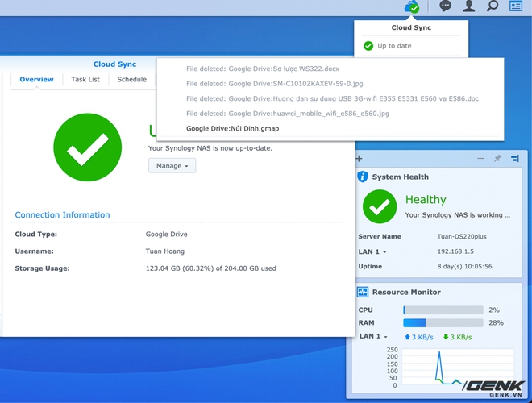Select entry 'Google Drive:Núi Dinh.gmap'
The image size is (532, 403).
tap(232, 129)
